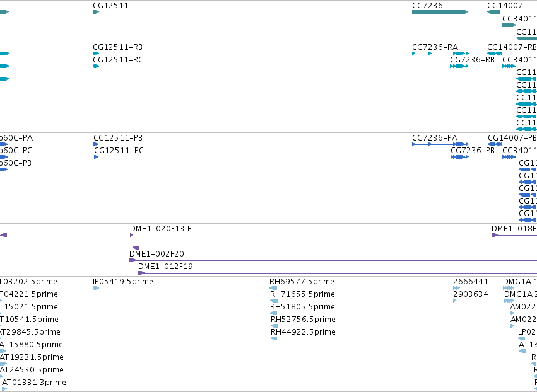Select the AT19231.5prime EST label
This screenshot has width=537, height=392.
(32, 357)
